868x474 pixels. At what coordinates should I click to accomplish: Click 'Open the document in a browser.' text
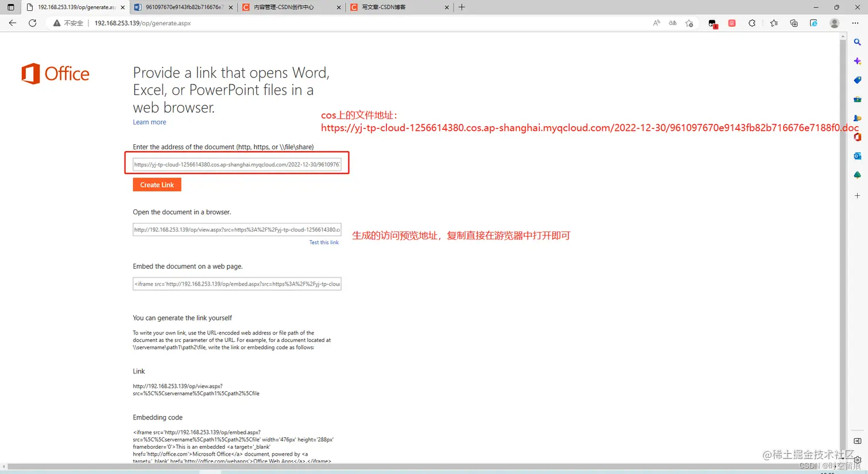(x=182, y=212)
